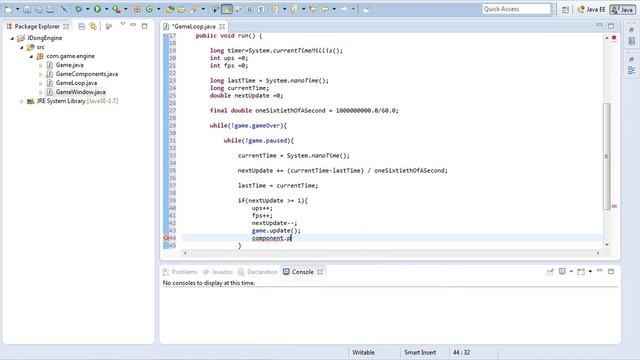This screenshot has height=360, width=640.
Task: Click the Back navigation arrow icon
Action: 325,9
